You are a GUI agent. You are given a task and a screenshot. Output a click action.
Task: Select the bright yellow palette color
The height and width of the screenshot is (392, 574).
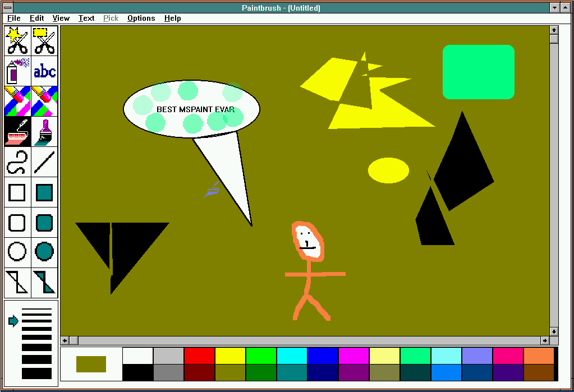click(x=230, y=356)
